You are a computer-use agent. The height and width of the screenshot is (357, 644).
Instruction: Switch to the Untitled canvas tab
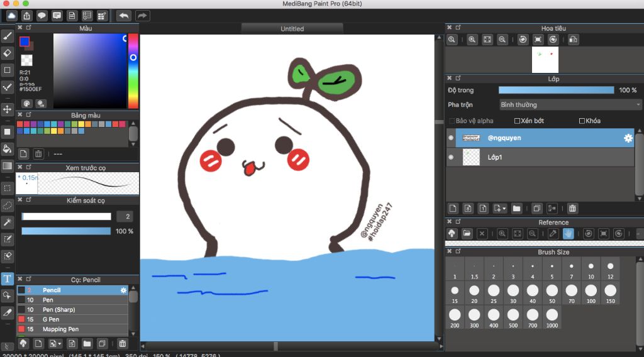292,29
